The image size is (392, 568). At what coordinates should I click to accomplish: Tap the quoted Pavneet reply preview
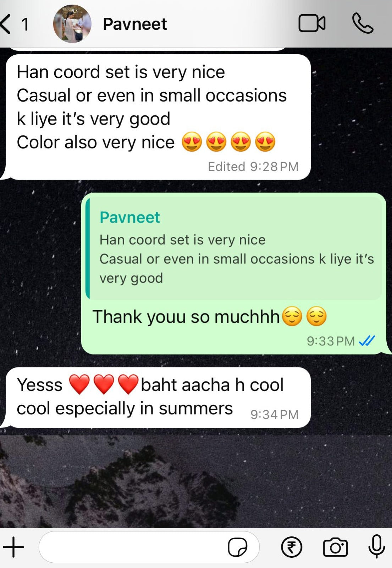coord(234,248)
